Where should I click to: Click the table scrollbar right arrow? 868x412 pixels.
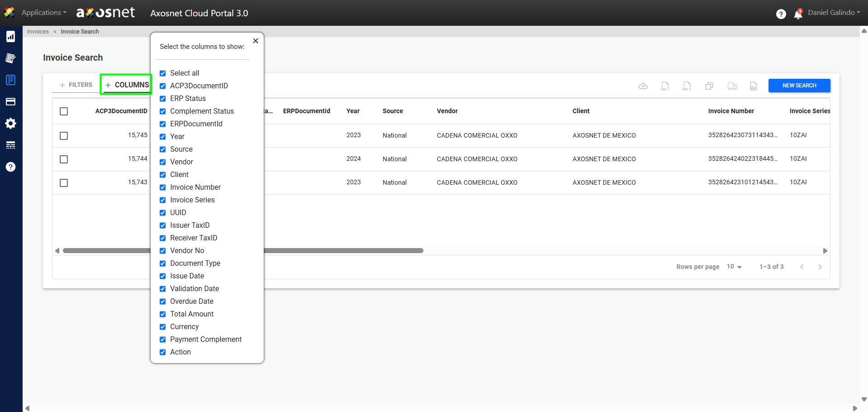point(825,251)
